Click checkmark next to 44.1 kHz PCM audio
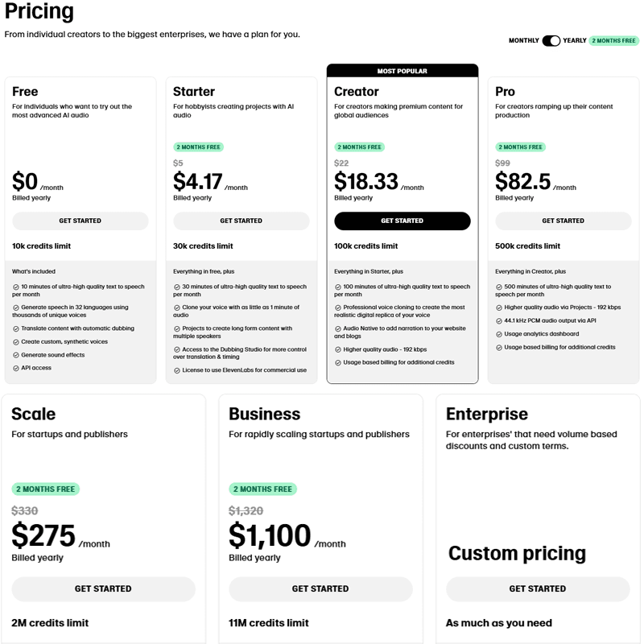644x644 pixels. pyautogui.click(x=499, y=320)
